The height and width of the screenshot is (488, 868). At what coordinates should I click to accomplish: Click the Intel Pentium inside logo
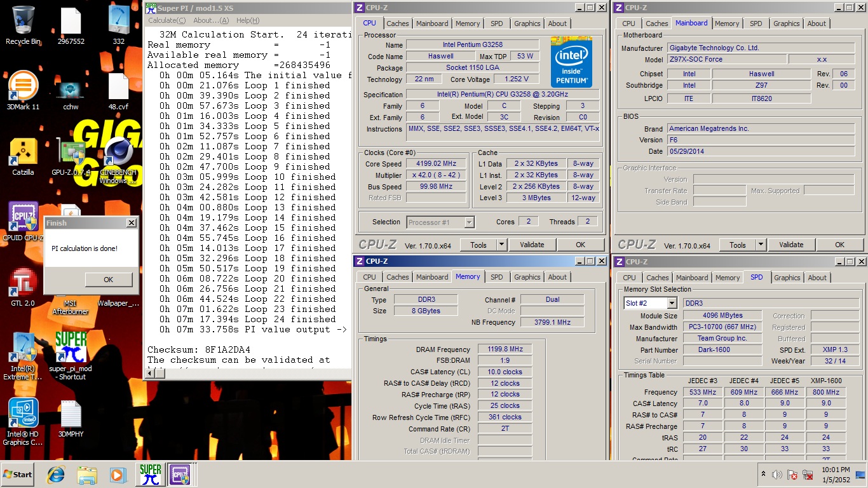point(571,62)
